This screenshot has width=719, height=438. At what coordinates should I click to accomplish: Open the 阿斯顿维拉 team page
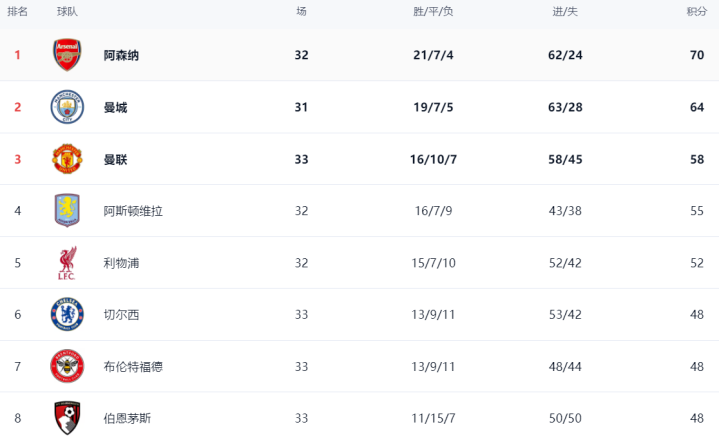[133, 211]
